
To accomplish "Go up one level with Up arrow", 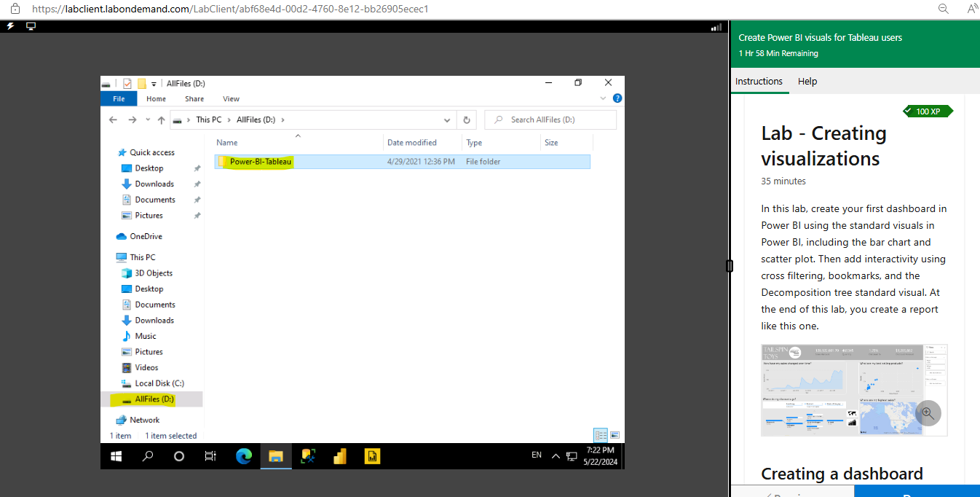I will (161, 120).
